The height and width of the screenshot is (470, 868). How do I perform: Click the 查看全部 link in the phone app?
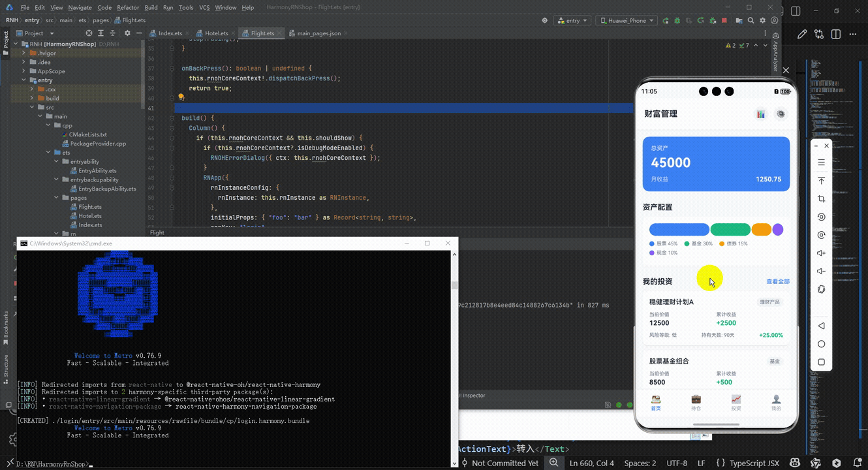pyautogui.click(x=778, y=281)
